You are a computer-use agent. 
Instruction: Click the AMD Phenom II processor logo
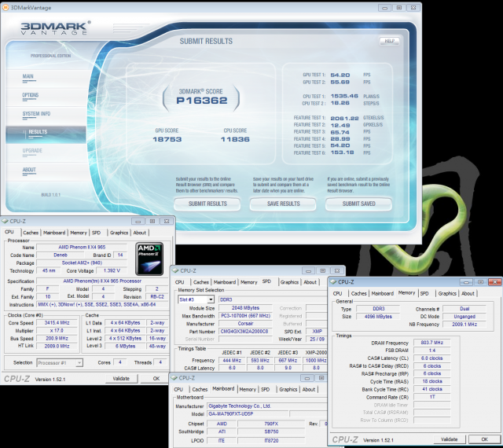tap(149, 259)
